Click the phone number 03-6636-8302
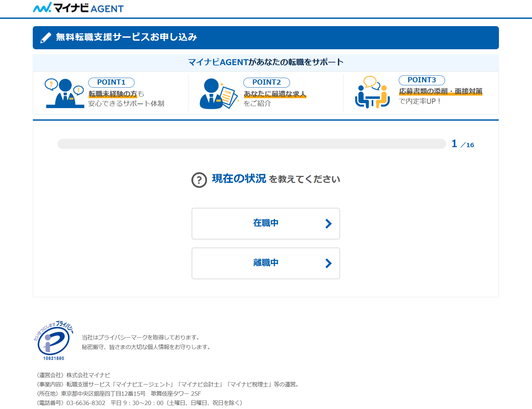532x409 pixels. coord(86,403)
